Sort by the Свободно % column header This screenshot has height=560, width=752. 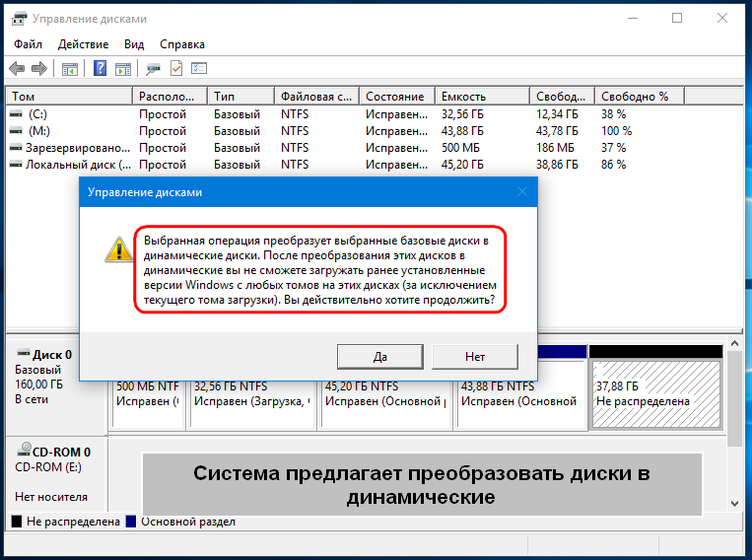640,96
